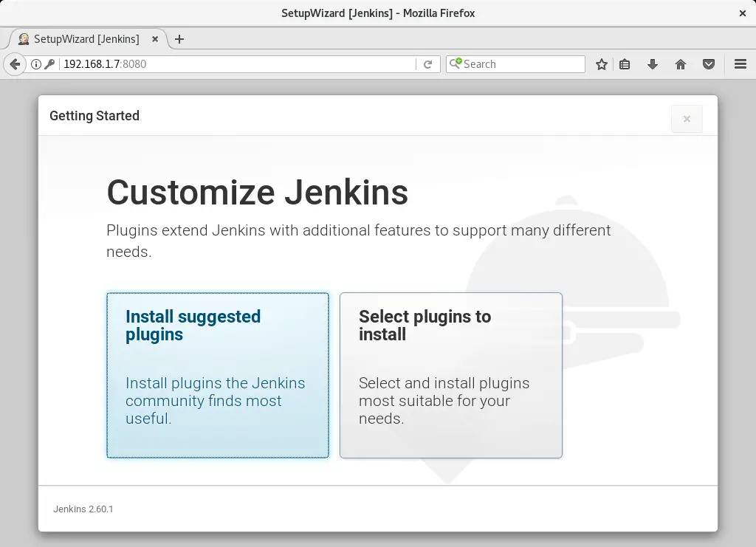Click the Getting Started dialog title
Screen dimensions: 756x547
94,116
